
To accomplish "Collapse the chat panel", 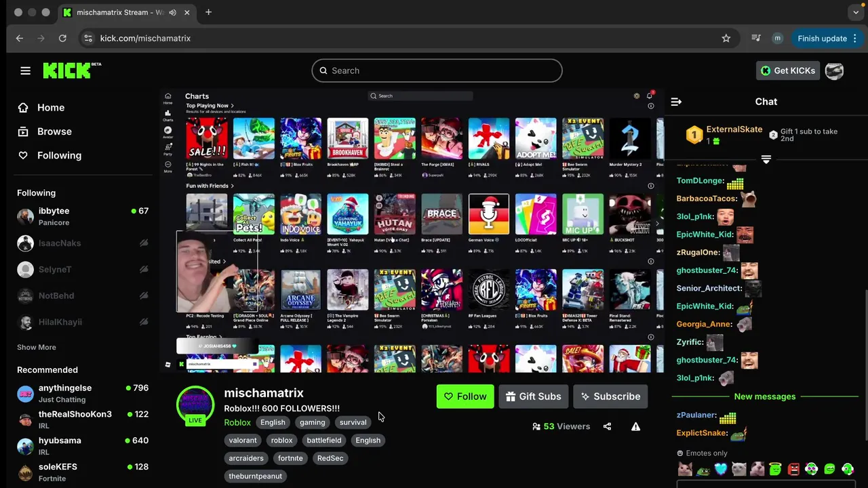I will (676, 102).
